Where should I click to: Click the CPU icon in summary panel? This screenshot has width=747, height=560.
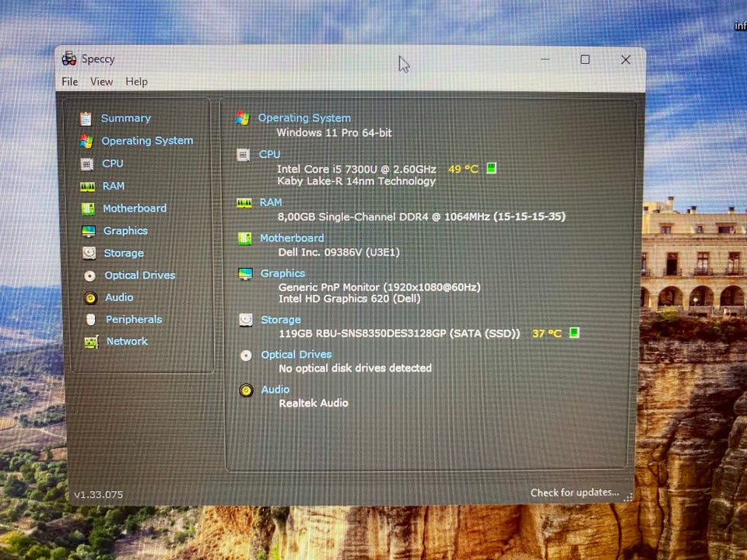click(x=243, y=155)
